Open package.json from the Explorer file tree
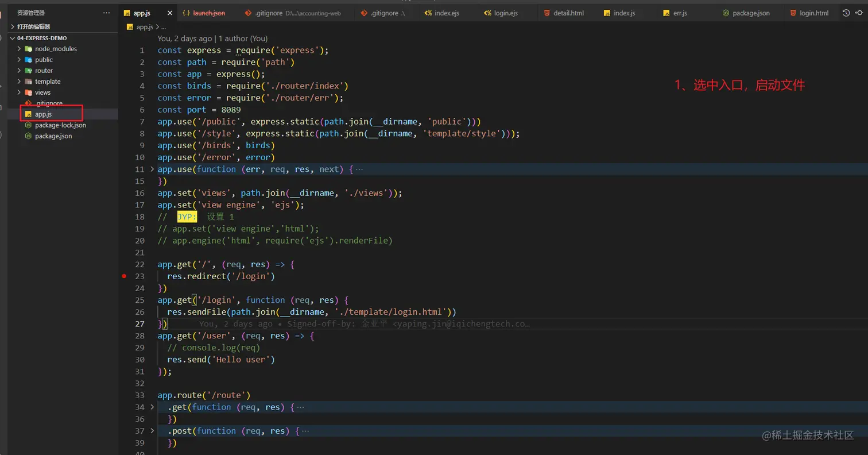Viewport: 868px width, 455px height. coord(53,136)
